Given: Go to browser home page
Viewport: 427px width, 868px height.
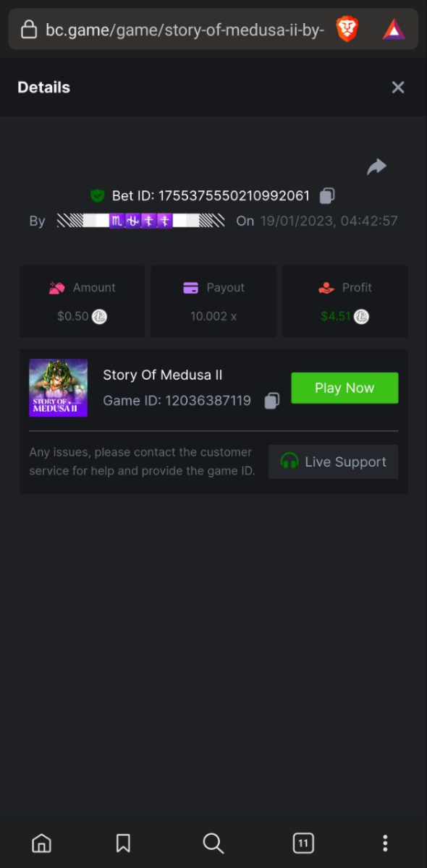Looking at the screenshot, I should click(x=42, y=843).
